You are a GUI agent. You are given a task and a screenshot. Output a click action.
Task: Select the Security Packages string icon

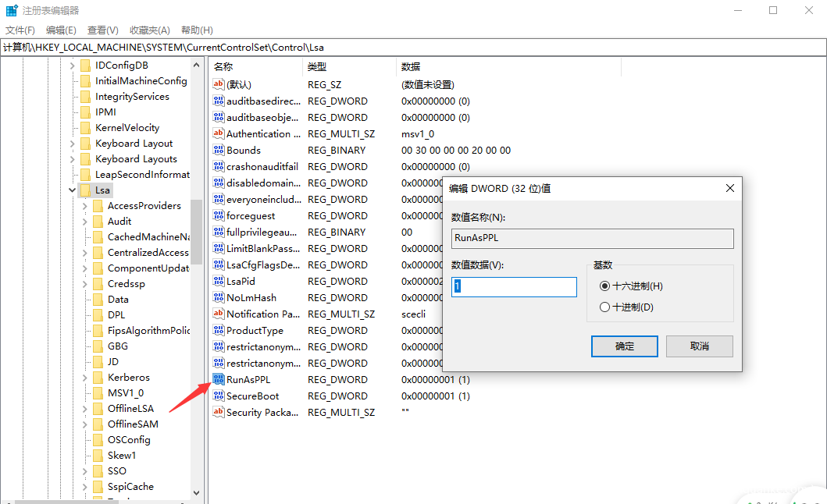219,412
